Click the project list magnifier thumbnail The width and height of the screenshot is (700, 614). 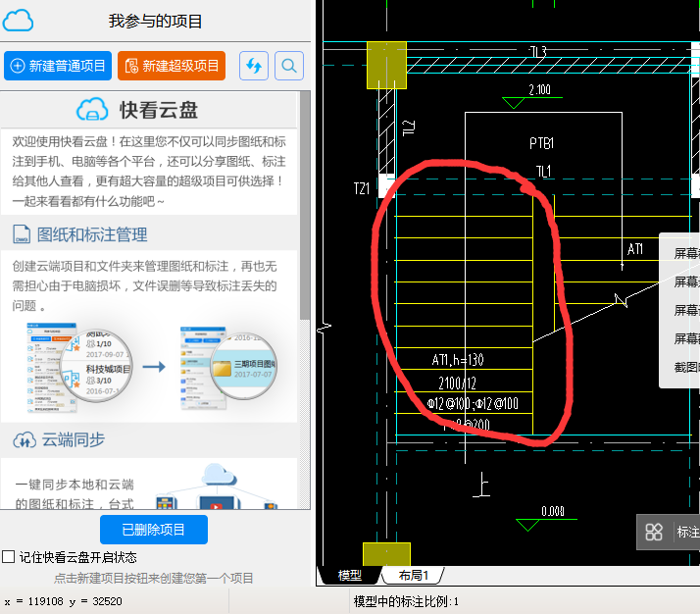[79, 367]
